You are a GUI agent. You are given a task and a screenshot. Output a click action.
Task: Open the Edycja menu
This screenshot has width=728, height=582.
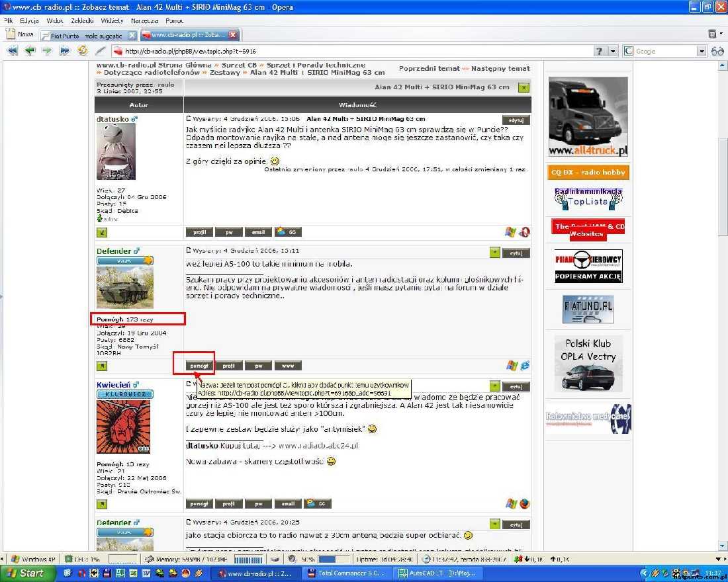(x=29, y=21)
